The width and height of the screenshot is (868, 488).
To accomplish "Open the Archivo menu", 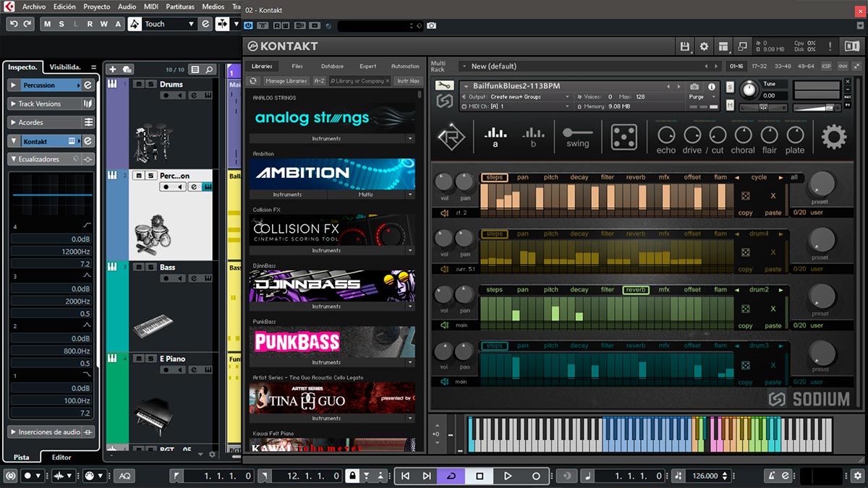I will [x=34, y=7].
